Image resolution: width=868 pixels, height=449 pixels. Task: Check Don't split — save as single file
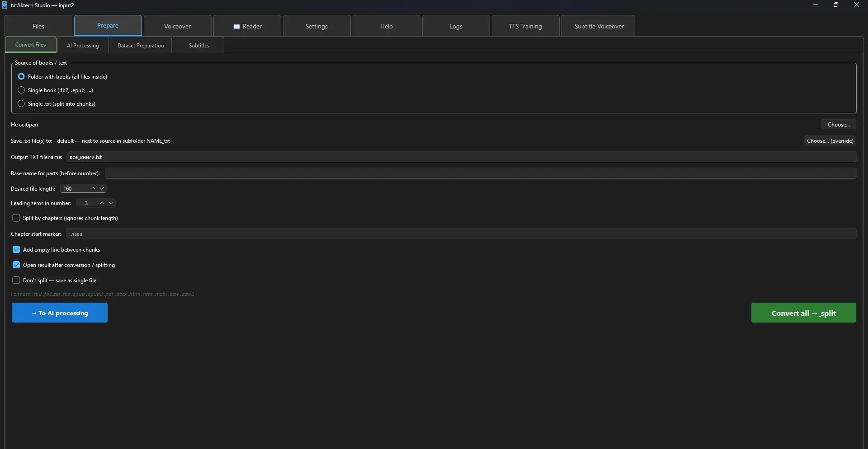click(16, 280)
